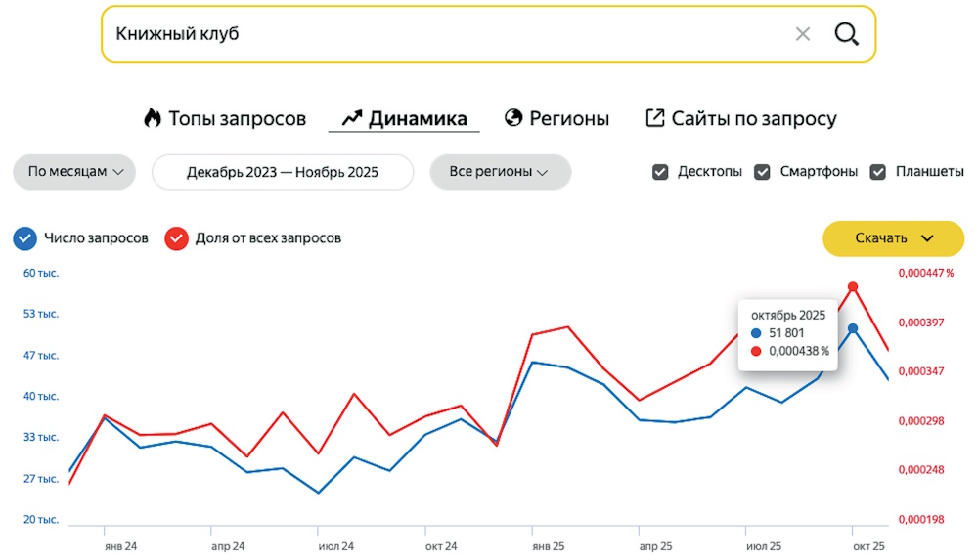The width and height of the screenshot is (978, 560).
Task: Uncheck the Десктопы checkbox
Action: [x=660, y=172]
